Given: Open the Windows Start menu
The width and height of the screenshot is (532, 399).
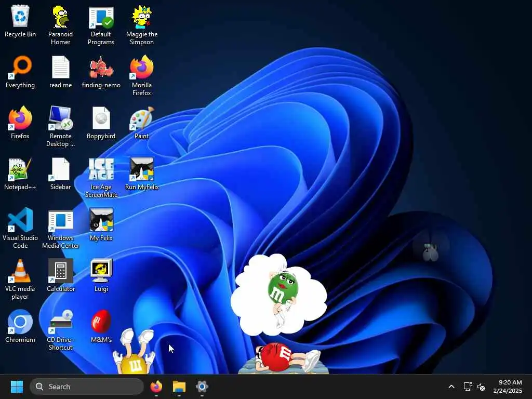Looking at the screenshot, I should point(17,387).
